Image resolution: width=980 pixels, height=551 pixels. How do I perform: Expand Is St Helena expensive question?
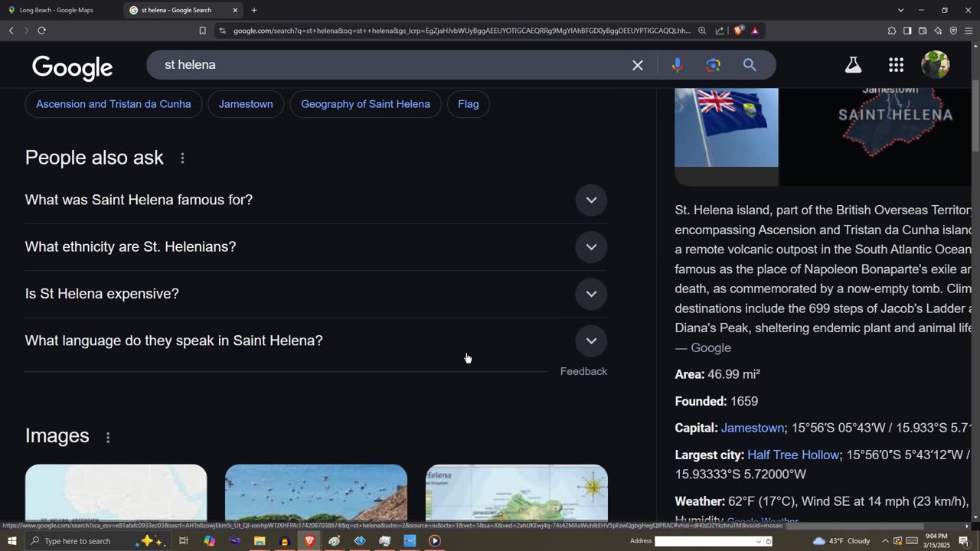(x=316, y=294)
